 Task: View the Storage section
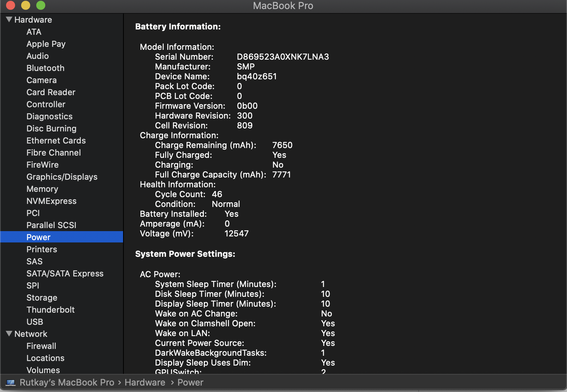pos(42,298)
